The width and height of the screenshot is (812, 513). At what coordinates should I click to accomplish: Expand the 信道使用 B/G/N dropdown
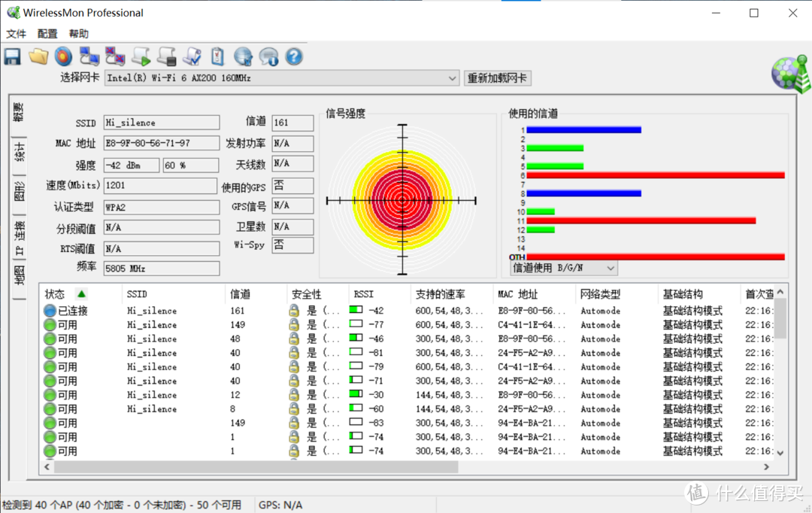[x=611, y=268]
